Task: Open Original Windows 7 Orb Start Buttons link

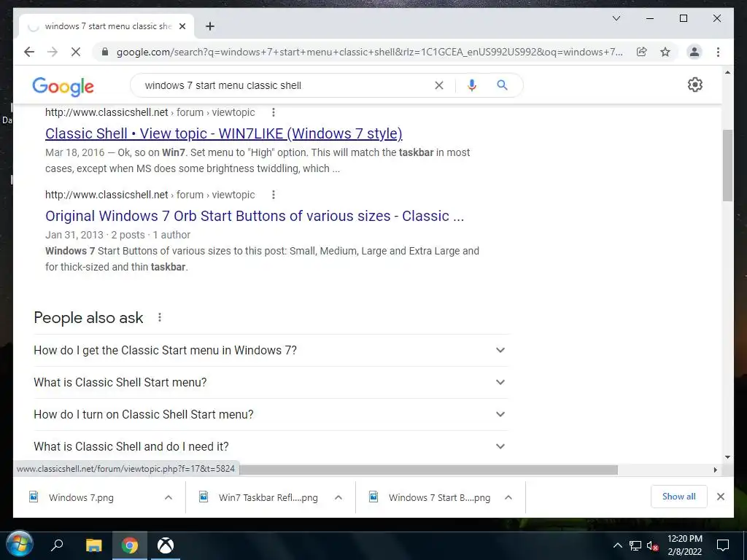Action: click(x=255, y=216)
